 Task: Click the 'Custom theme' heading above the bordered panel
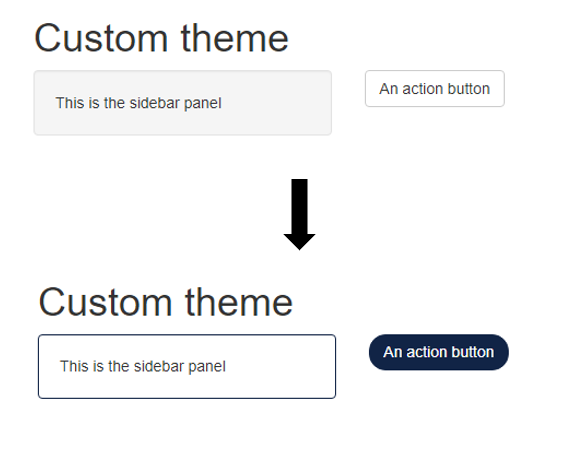pos(166,302)
